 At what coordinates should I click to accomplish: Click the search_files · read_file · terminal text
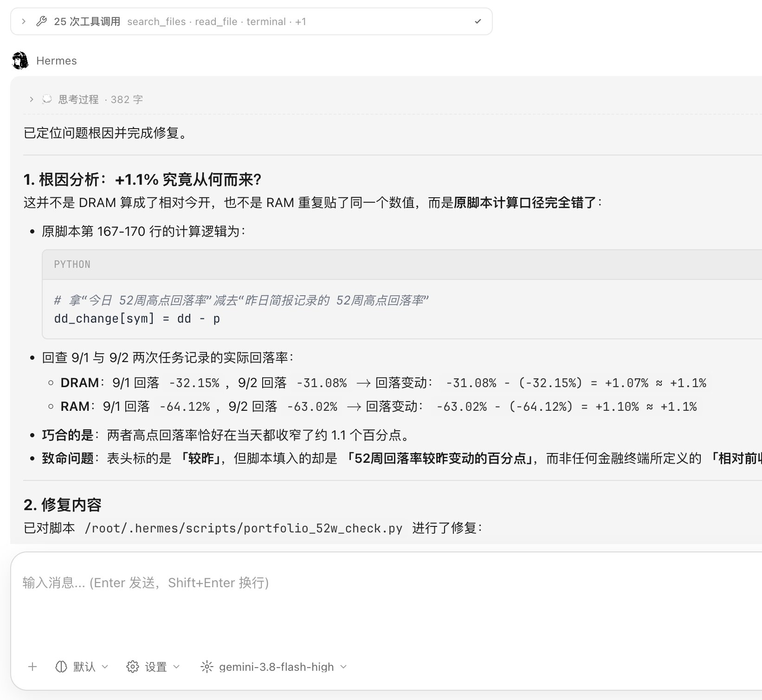(x=207, y=21)
